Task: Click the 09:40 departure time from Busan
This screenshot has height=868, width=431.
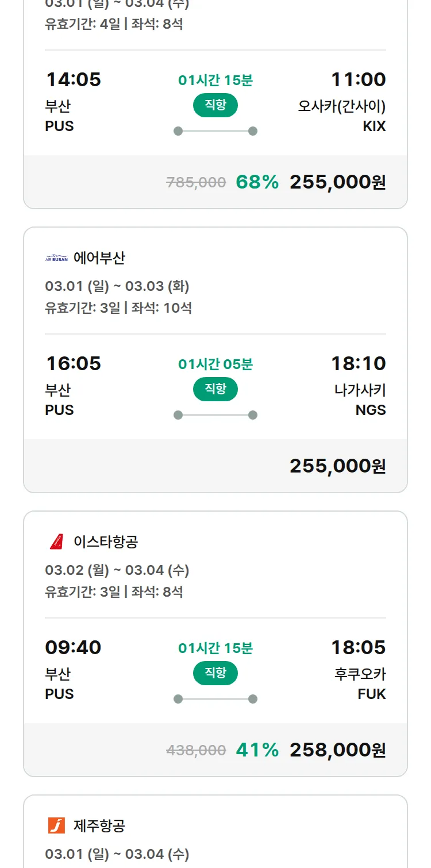Action: pos(73,647)
